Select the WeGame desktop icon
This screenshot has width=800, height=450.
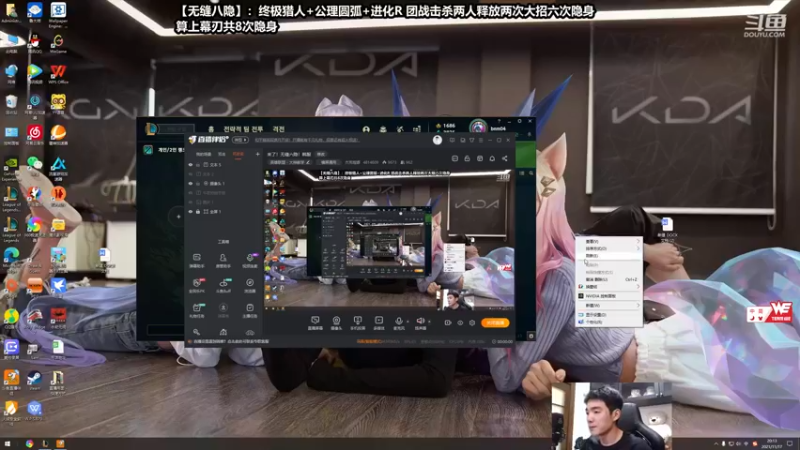58,42
